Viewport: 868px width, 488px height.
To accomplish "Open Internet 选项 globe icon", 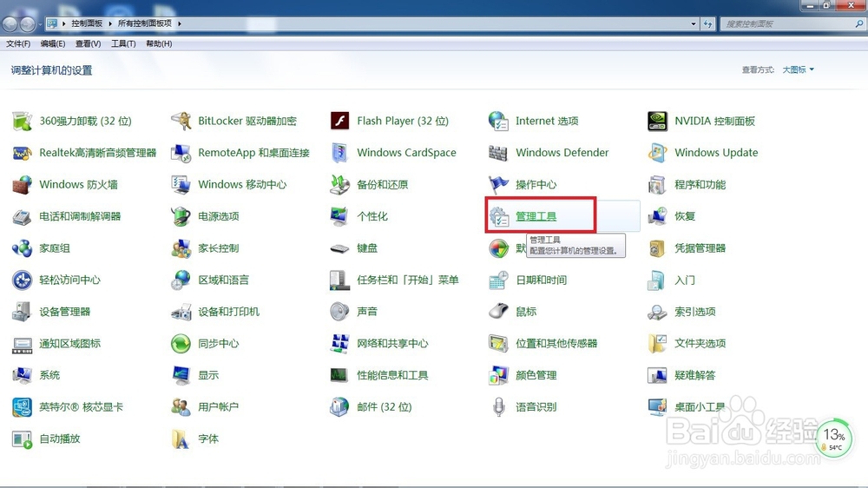I will pos(499,121).
